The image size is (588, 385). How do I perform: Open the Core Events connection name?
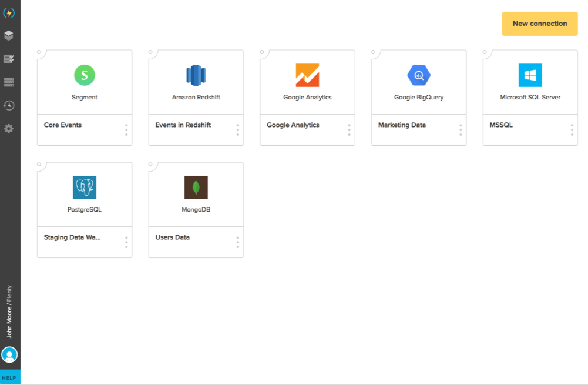tap(63, 125)
